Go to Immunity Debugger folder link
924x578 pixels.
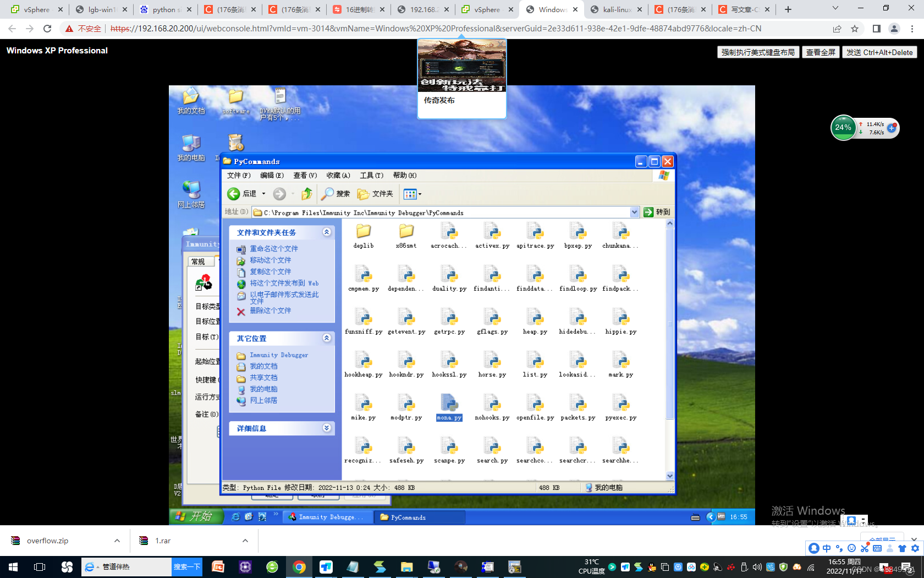click(x=279, y=355)
